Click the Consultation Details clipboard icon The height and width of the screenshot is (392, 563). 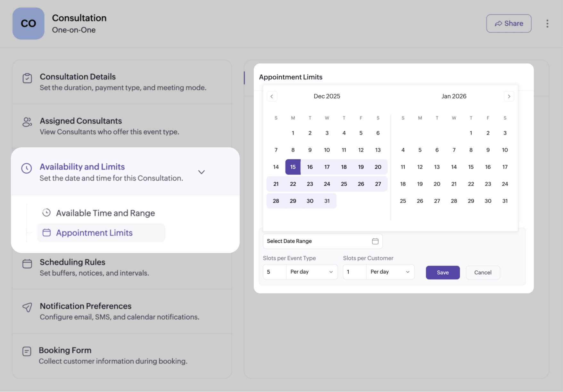coord(27,78)
